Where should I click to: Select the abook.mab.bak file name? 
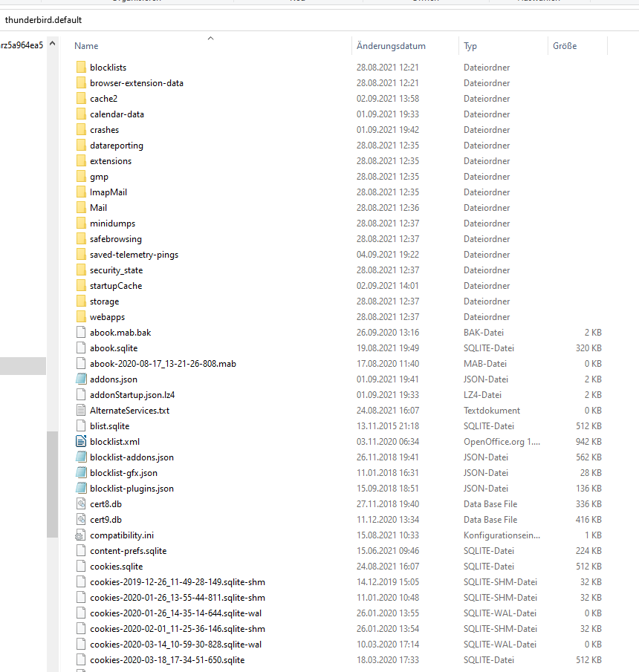120,333
